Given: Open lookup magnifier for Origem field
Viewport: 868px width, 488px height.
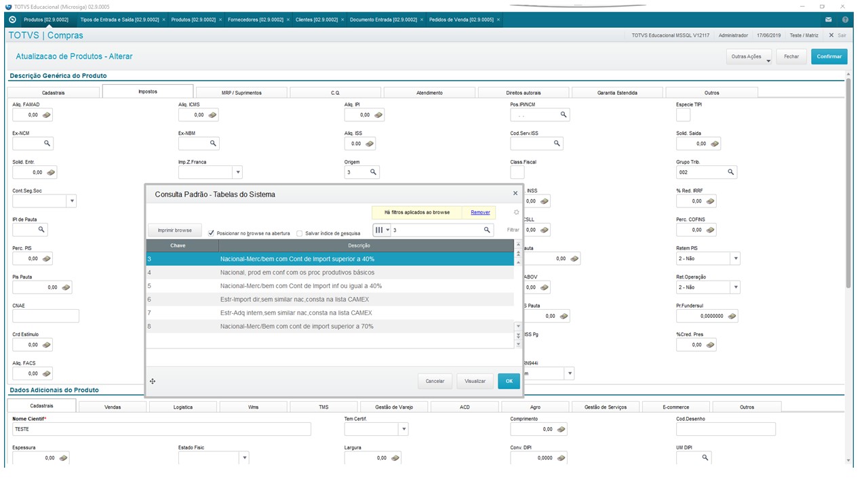Looking at the screenshot, I should pyautogui.click(x=373, y=172).
